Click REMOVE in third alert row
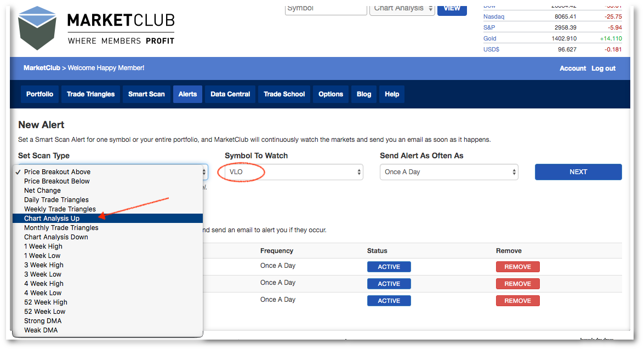Viewport: 644px width, 350px height. (x=517, y=301)
